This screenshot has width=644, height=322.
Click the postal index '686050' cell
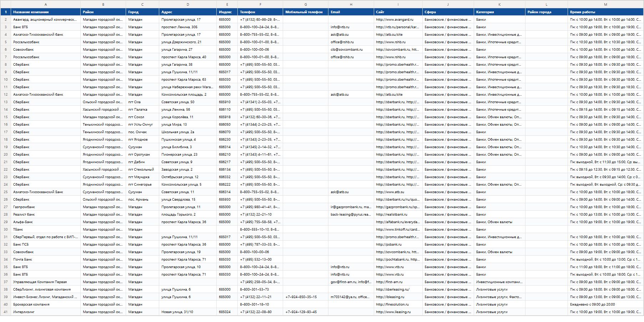pos(227,124)
